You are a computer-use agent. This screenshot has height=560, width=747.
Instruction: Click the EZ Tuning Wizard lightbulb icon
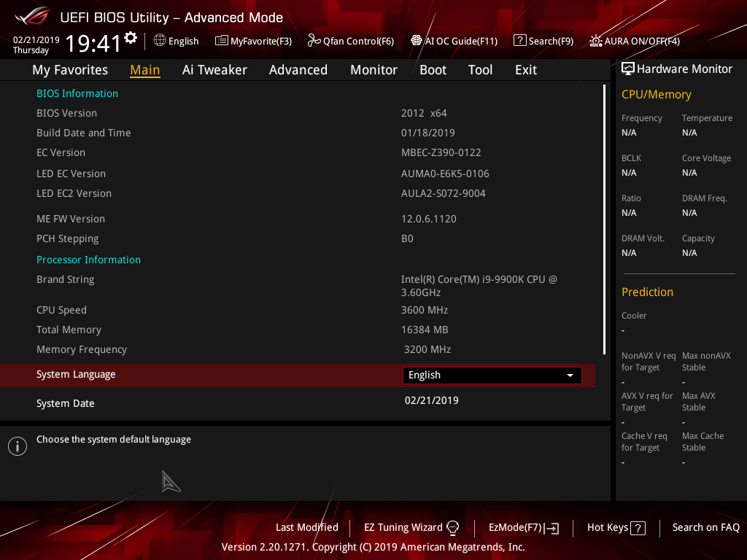coord(452,528)
